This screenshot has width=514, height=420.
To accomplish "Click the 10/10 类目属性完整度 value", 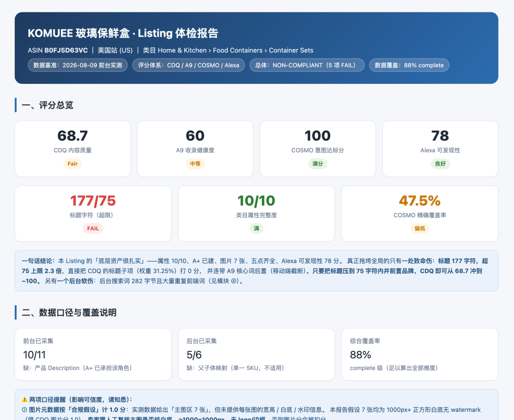I will (x=257, y=200).
